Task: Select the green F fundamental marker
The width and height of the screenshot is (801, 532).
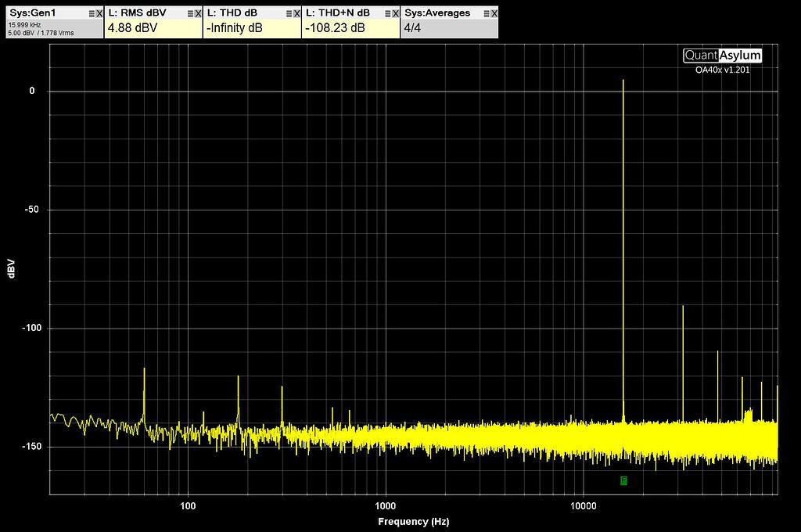Action: click(x=623, y=480)
